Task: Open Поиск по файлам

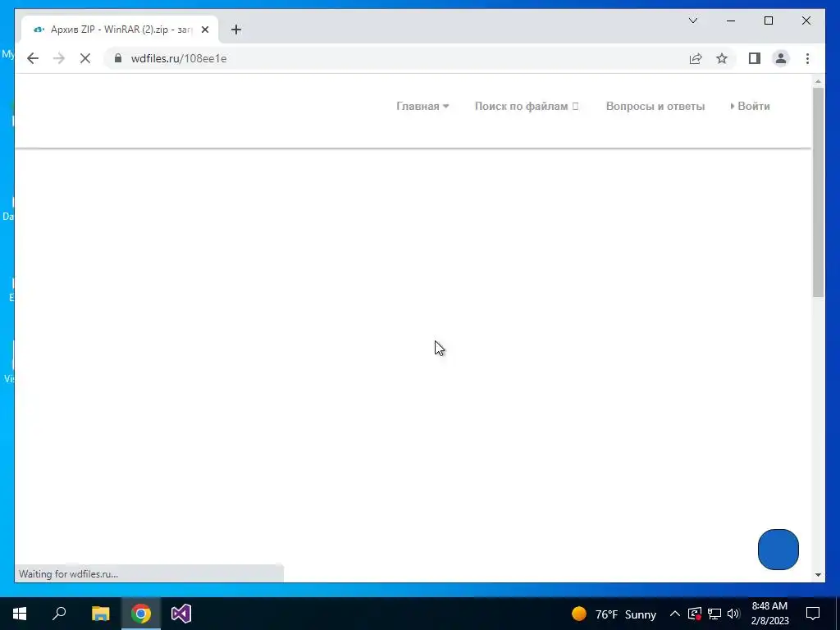Action: coord(526,106)
